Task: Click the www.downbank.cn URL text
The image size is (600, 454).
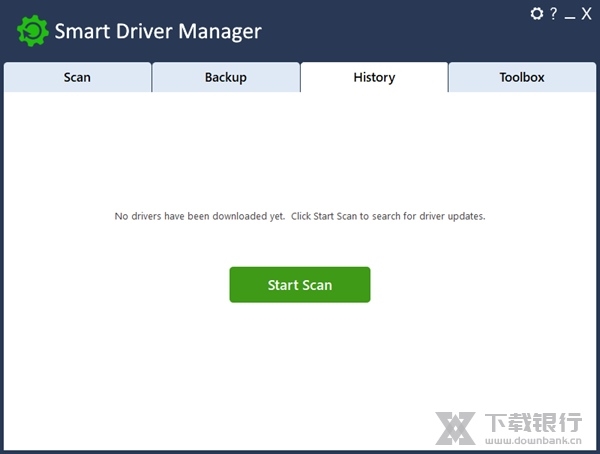Action: 534,440
